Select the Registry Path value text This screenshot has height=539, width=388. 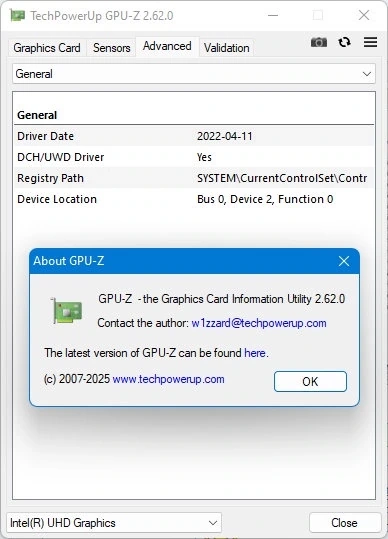282,178
